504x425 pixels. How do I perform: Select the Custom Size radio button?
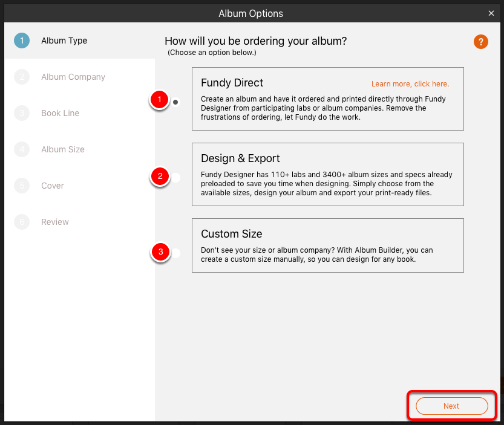pyautogui.click(x=175, y=253)
